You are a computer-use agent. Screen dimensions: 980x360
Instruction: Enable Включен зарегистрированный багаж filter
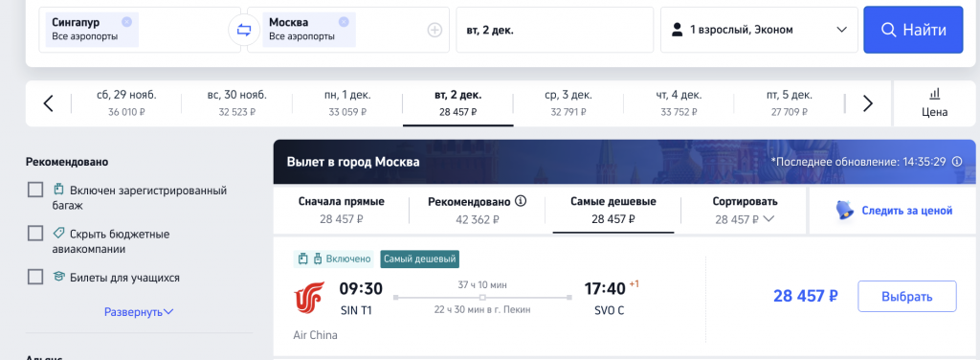tap(35, 190)
